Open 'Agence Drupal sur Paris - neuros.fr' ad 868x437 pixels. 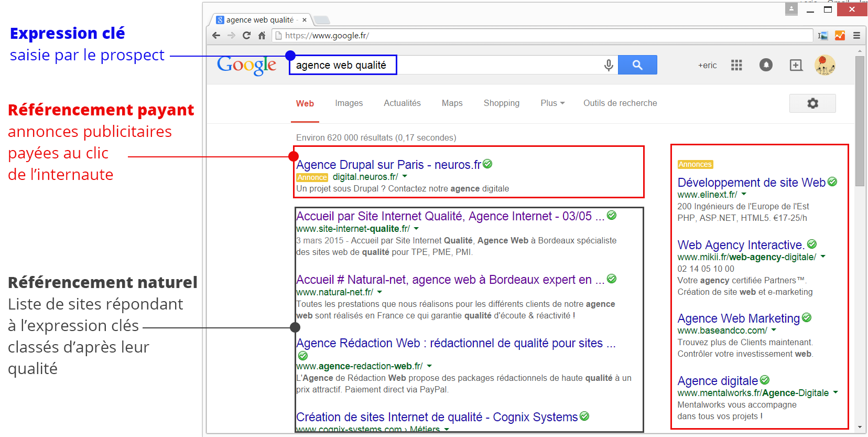pos(388,165)
